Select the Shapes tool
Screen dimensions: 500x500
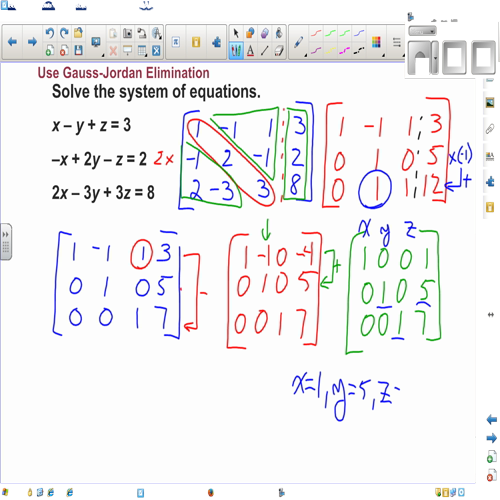250,33
